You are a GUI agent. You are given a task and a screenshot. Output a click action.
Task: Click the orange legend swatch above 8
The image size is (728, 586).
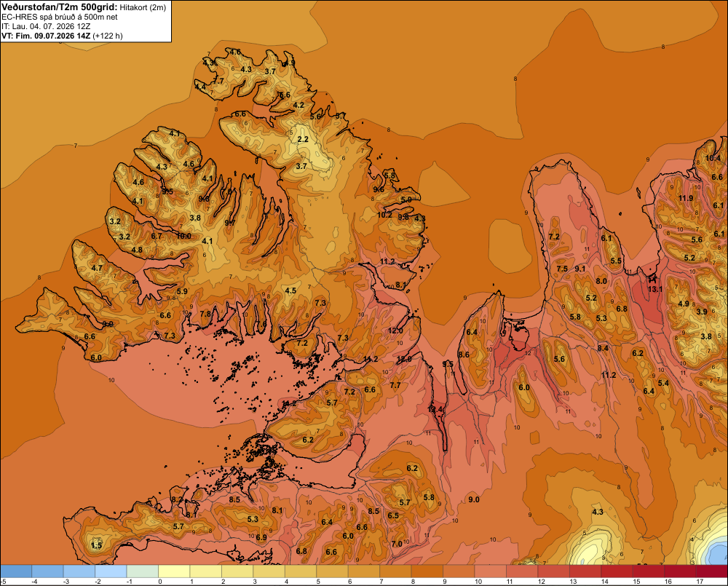click(x=427, y=571)
